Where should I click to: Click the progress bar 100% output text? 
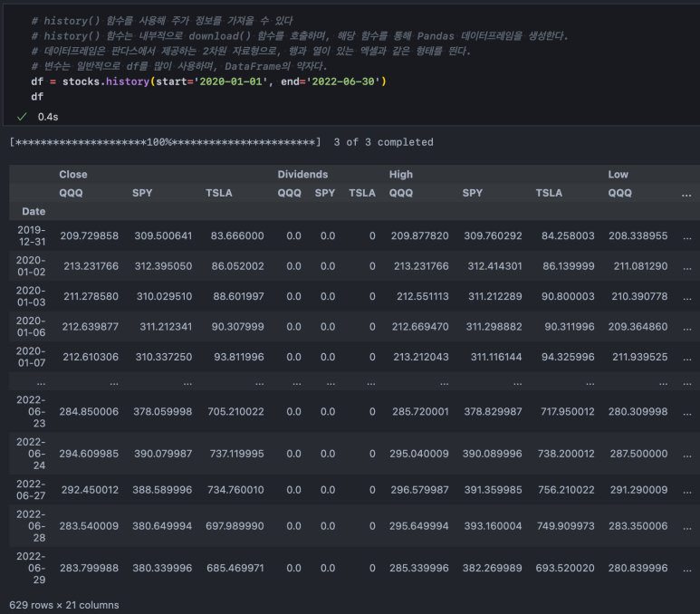(x=165, y=142)
